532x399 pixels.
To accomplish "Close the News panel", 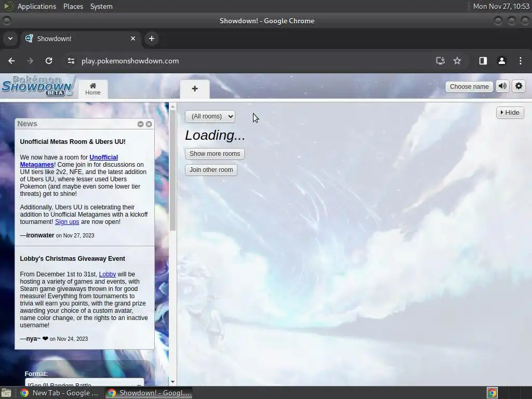I will [149, 124].
